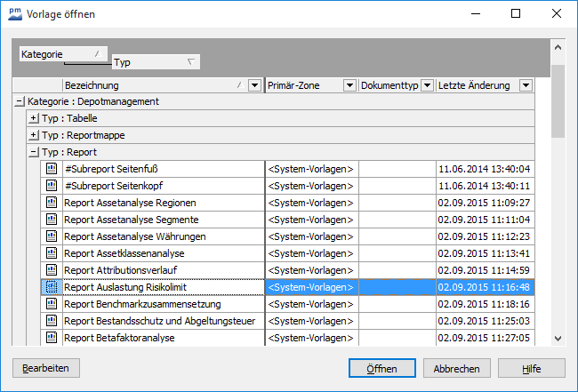Click the Bearbeiten button
Viewport: 578px width, 392px height.
46,368
